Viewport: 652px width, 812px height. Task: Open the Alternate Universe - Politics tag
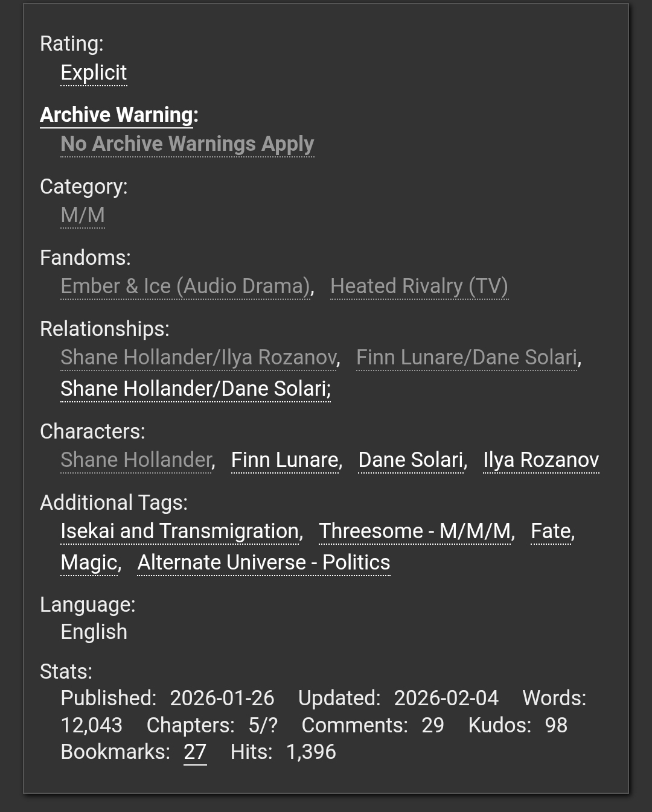264,563
